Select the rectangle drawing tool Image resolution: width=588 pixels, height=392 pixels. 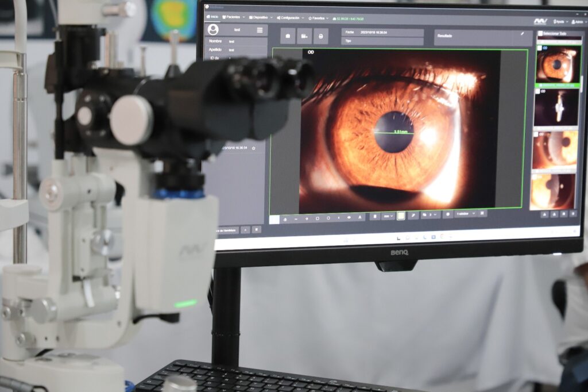pos(318,218)
